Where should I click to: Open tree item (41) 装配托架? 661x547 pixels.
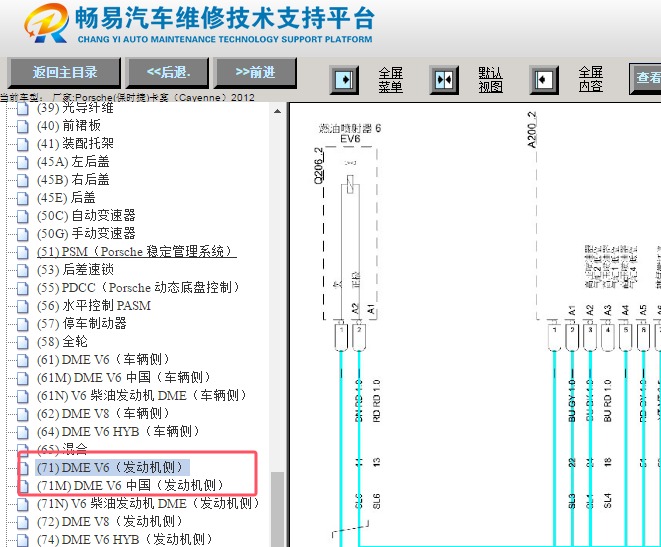(x=75, y=144)
